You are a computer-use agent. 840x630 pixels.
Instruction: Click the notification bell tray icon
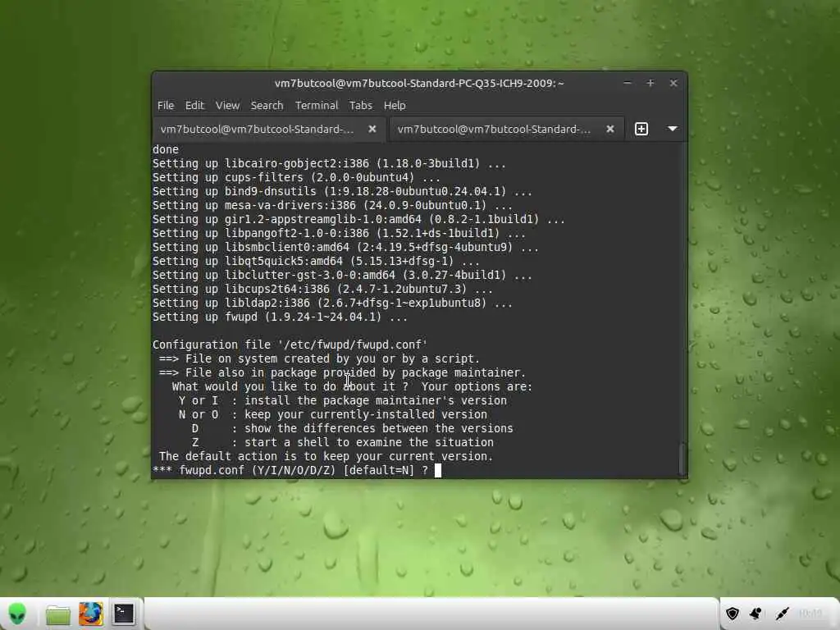[756, 614]
